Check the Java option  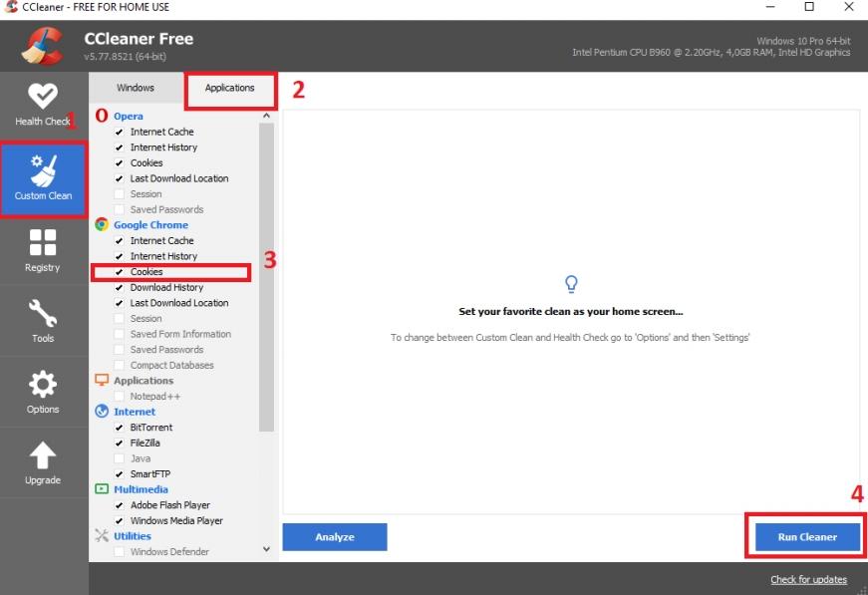tap(119, 458)
